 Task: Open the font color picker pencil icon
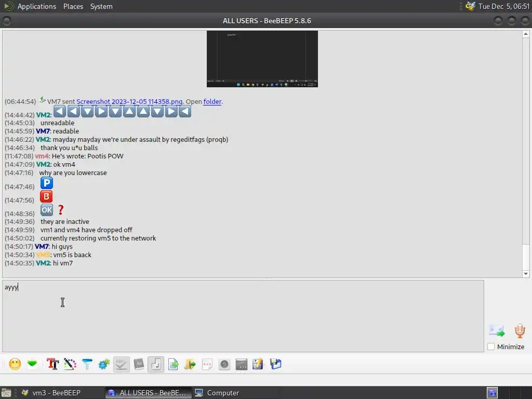pos(70,364)
